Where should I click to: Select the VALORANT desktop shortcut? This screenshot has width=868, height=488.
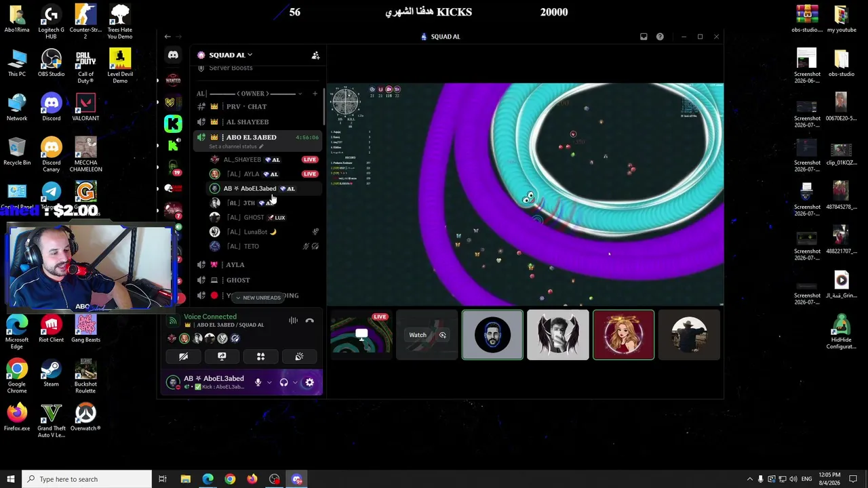point(85,108)
